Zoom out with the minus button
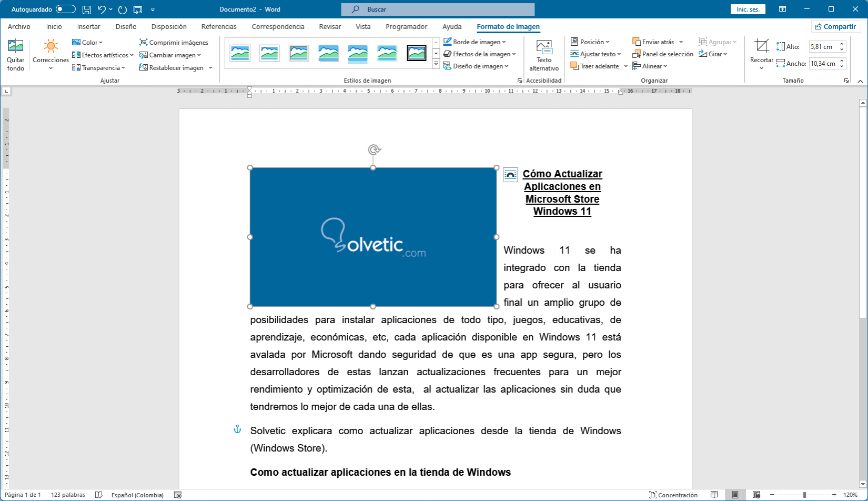This screenshot has width=868, height=501. tap(772, 495)
